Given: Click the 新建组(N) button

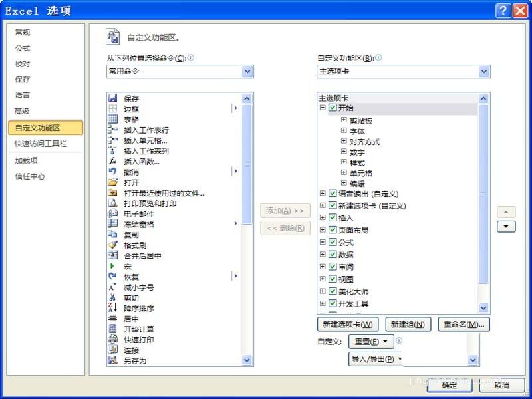Looking at the screenshot, I should point(408,324).
